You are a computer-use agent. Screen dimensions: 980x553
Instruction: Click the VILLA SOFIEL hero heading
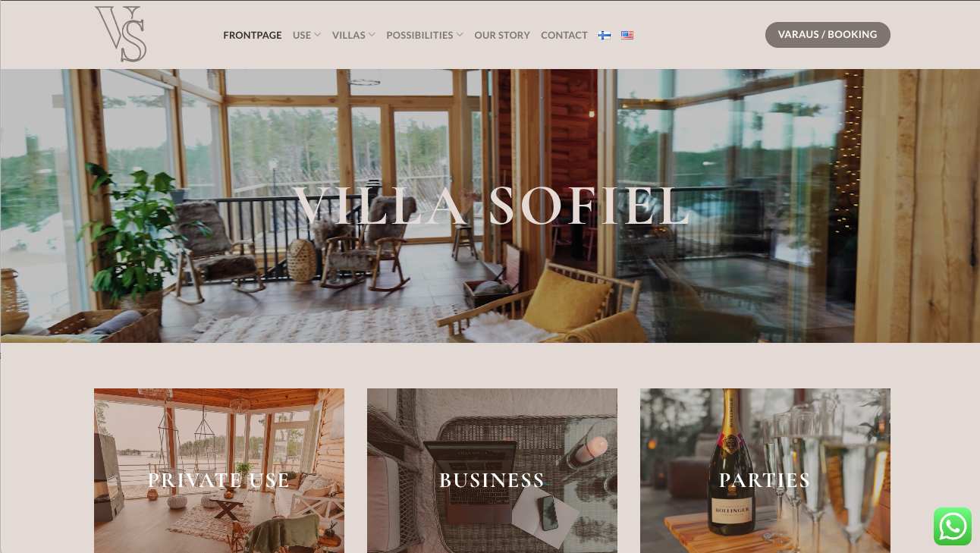click(x=492, y=206)
